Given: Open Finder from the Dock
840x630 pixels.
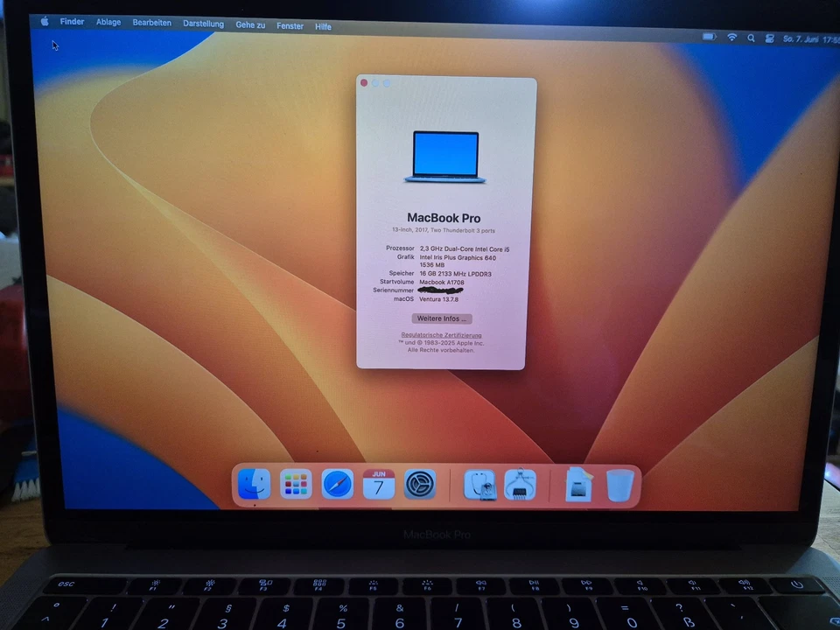Looking at the screenshot, I should coord(254,484).
